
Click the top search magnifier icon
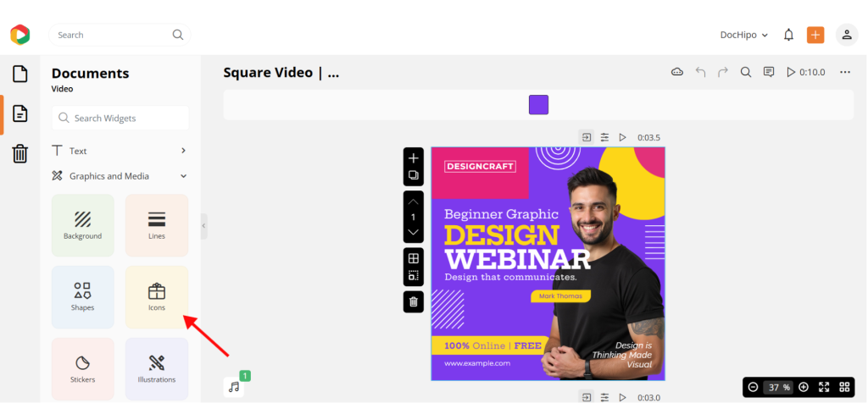tap(178, 35)
